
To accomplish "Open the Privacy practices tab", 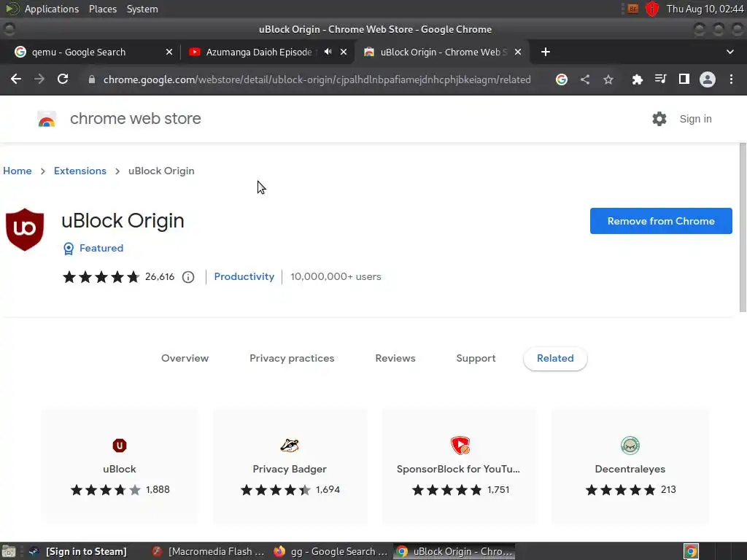I will point(292,359).
